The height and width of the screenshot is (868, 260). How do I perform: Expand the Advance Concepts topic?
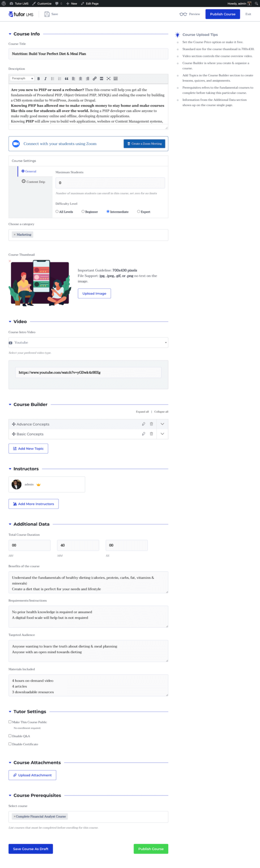(162, 424)
